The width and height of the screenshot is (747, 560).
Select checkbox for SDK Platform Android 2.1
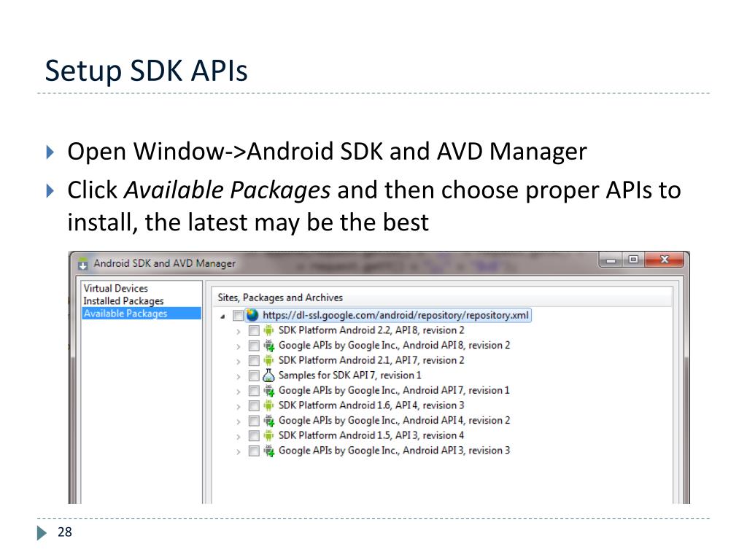[254, 360]
